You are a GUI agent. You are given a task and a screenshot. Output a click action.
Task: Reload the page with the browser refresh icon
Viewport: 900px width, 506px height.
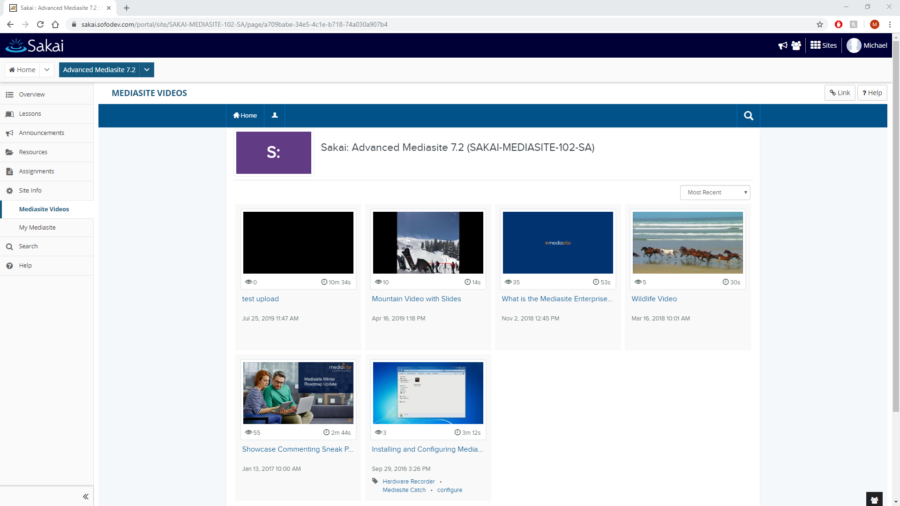point(40,24)
